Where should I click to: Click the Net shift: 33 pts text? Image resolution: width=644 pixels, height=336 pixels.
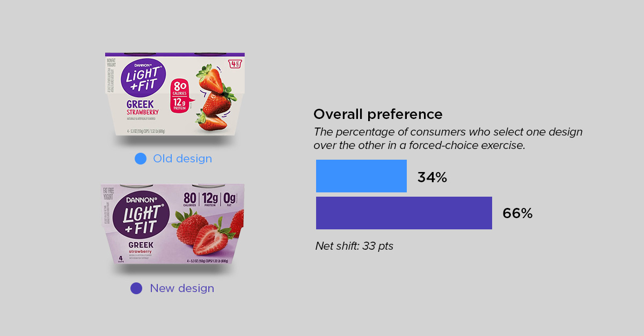pos(354,247)
